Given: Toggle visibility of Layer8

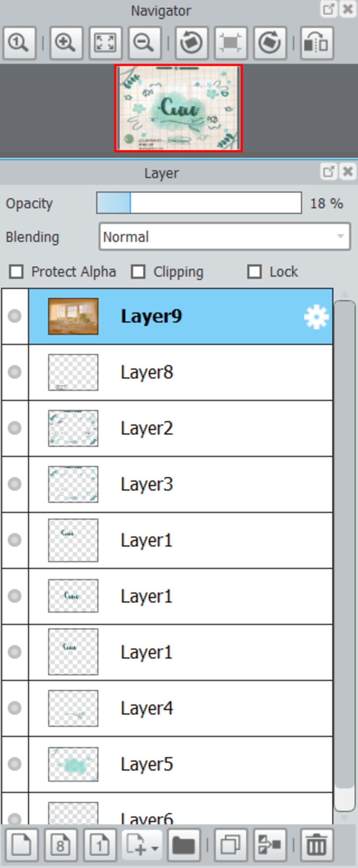Looking at the screenshot, I should click(x=15, y=372).
